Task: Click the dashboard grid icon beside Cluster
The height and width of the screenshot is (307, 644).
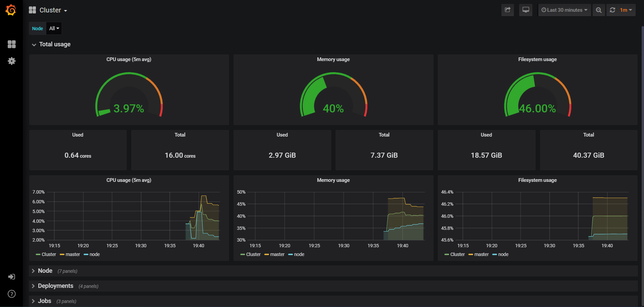Action: click(32, 10)
